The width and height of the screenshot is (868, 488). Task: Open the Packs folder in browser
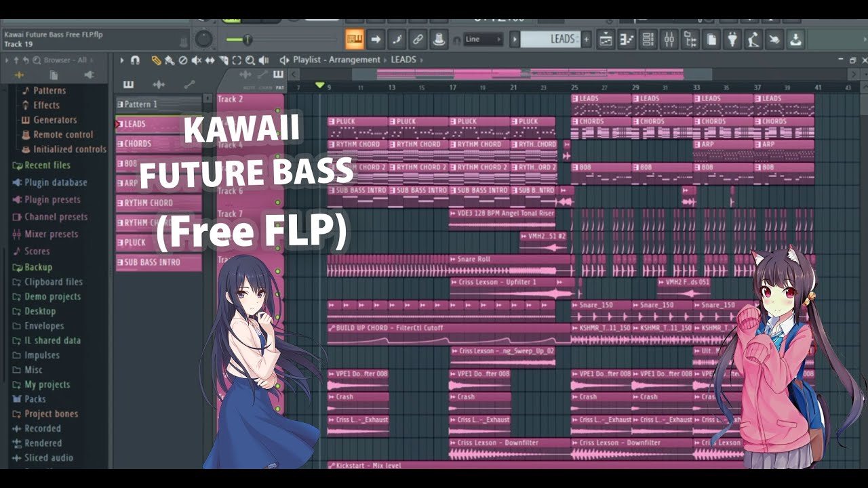29,399
